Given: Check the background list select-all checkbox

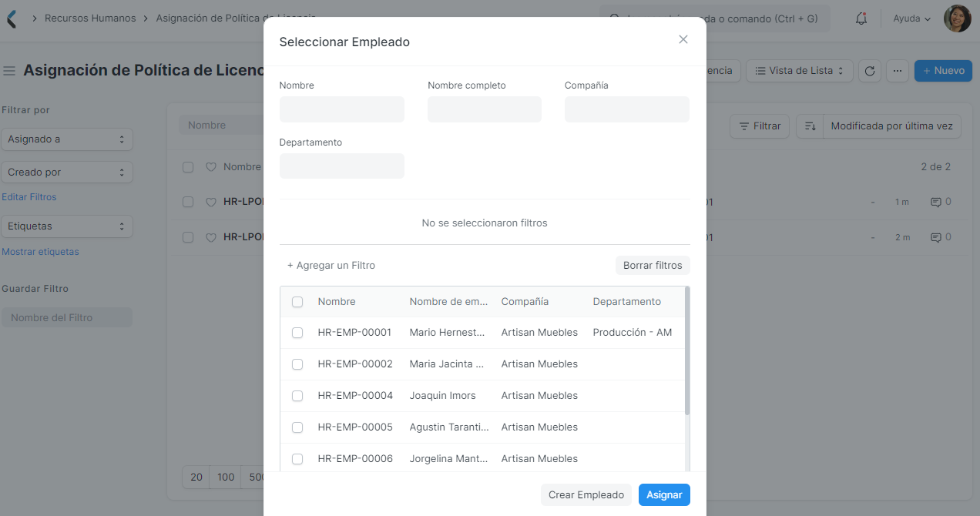Looking at the screenshot, I should (x=188, y=167).
